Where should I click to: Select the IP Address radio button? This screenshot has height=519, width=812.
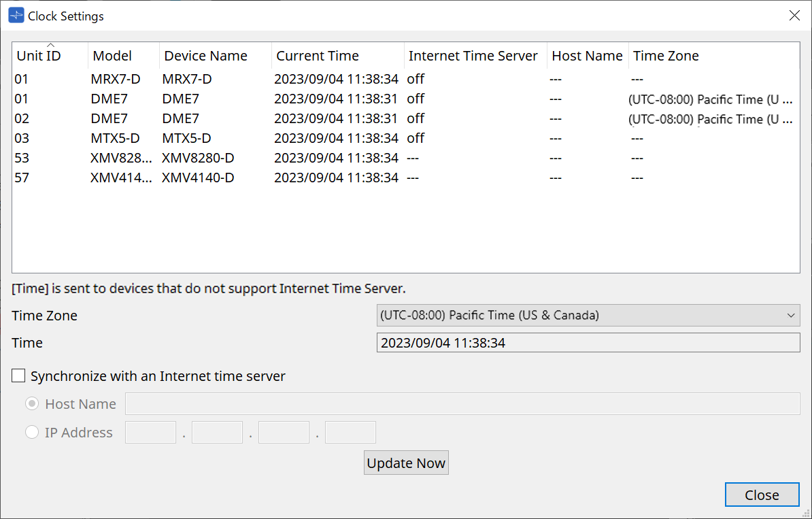32,433
